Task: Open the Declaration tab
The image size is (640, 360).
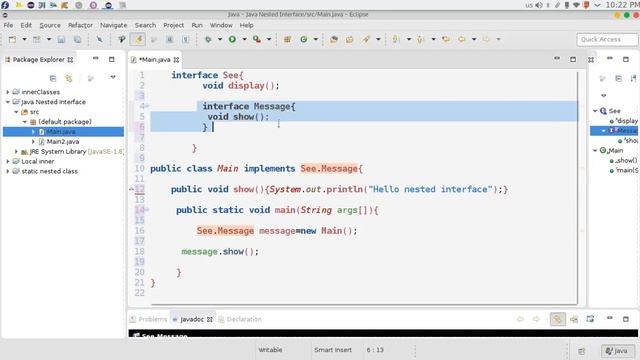Action: tap(240, 319)
